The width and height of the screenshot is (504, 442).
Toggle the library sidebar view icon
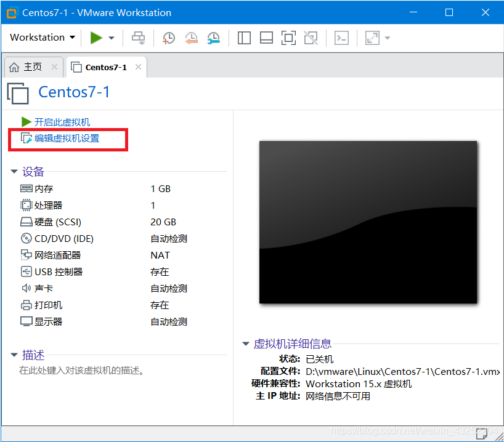[x=244, y=38]
